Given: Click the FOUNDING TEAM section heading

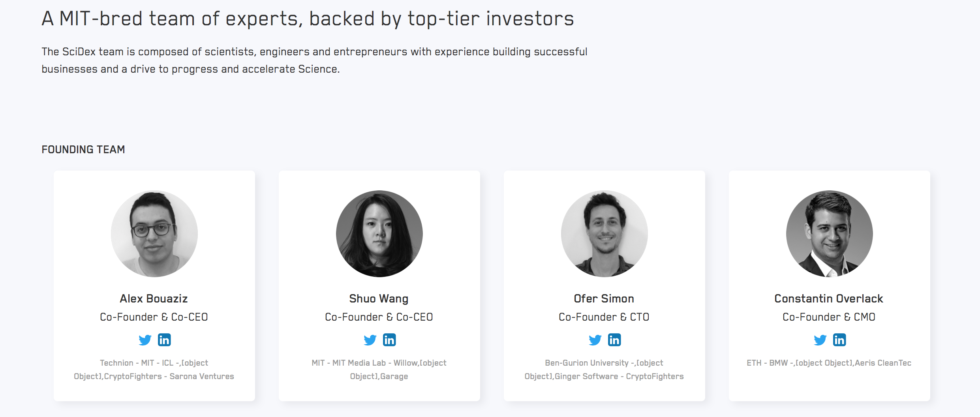Looking at the screenshot, I should click(x=83, y=150).
